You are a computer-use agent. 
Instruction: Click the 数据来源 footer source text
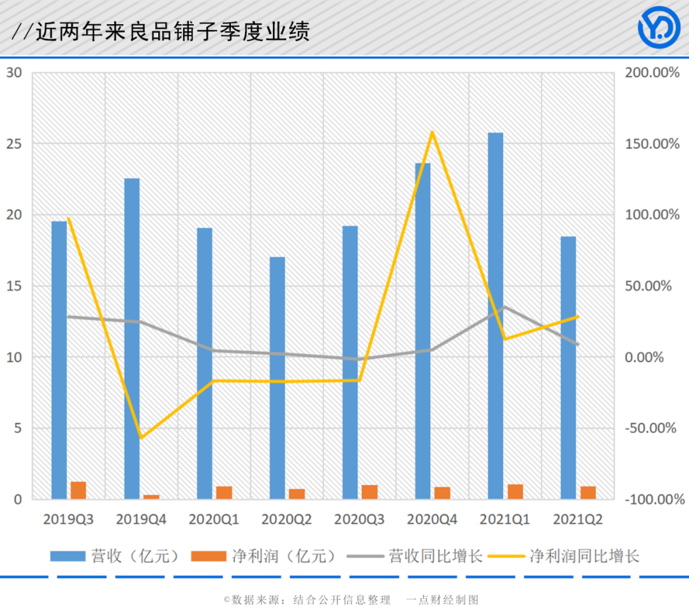click(307, 600)
